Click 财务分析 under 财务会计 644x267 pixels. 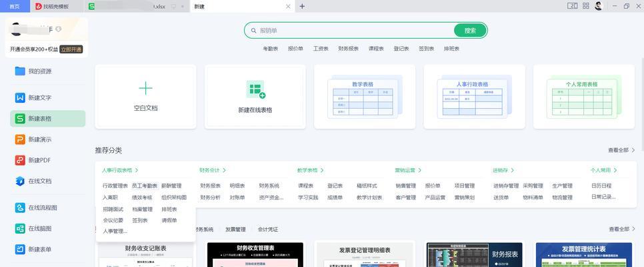210,198
